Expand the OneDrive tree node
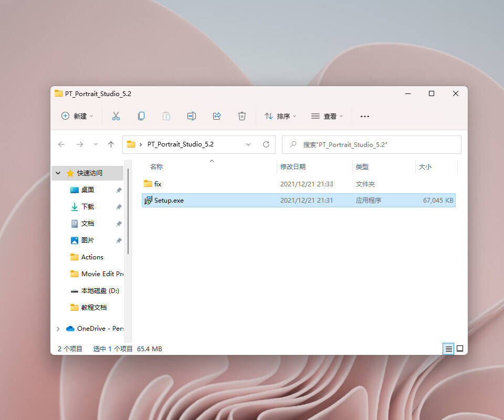This screenshot has width=504, height=420. pos(58,329)
